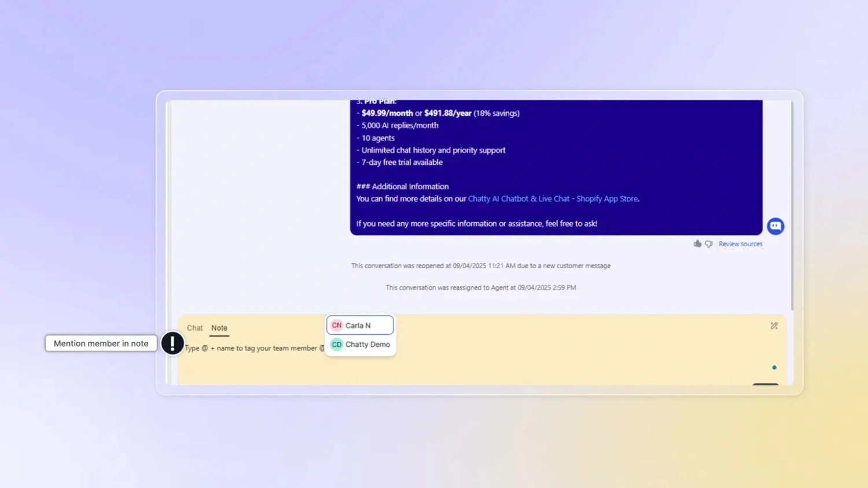
Task: Click the CN avatar badge
Action: point(337,326)
